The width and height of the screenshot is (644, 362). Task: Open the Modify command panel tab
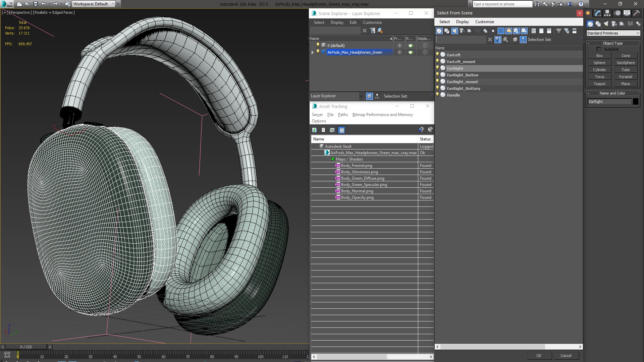(598, 13)
